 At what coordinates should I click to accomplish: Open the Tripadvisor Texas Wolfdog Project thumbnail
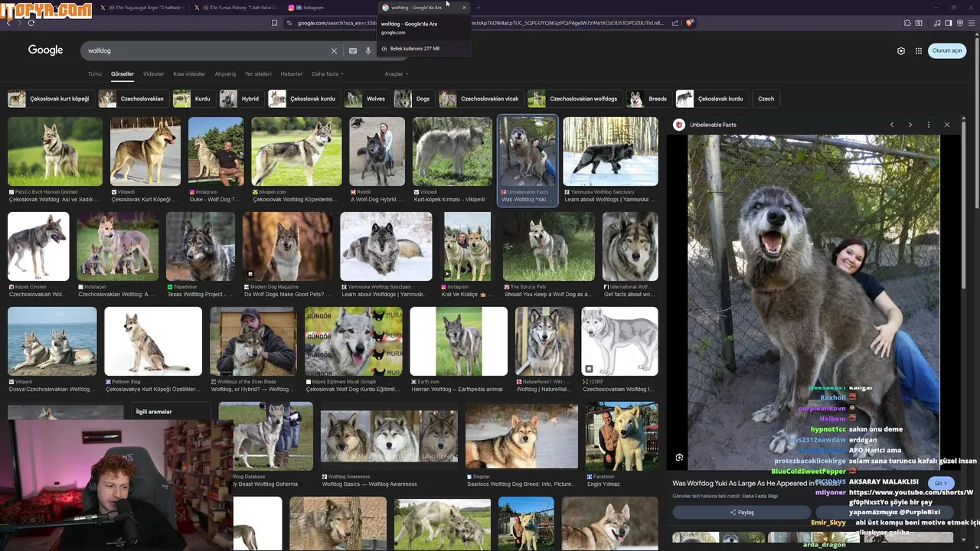(x=201, y=246)
